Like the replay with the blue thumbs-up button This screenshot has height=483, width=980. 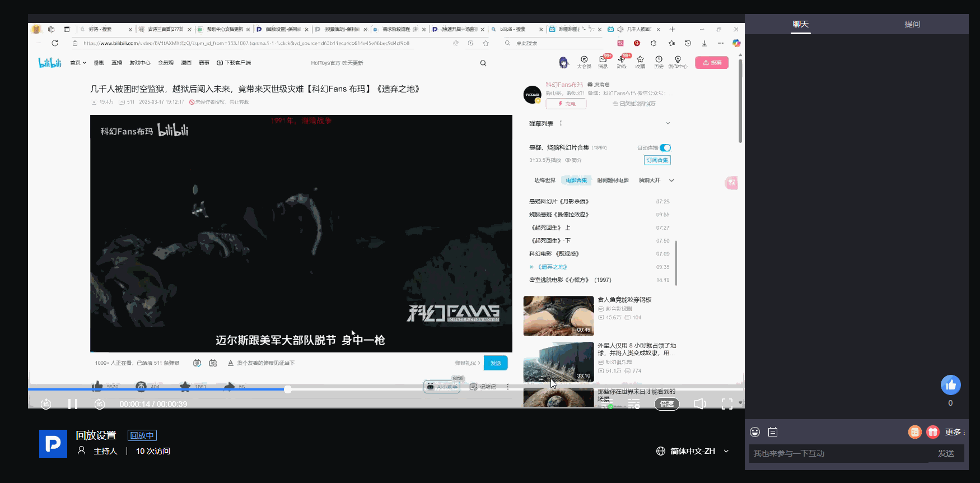950,385
